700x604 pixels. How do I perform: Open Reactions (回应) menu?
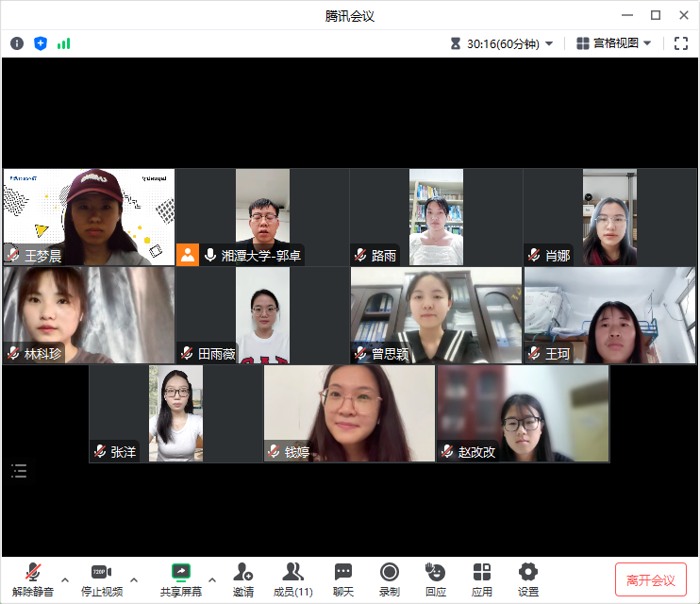pyautogui.click(x=435, y=579)
